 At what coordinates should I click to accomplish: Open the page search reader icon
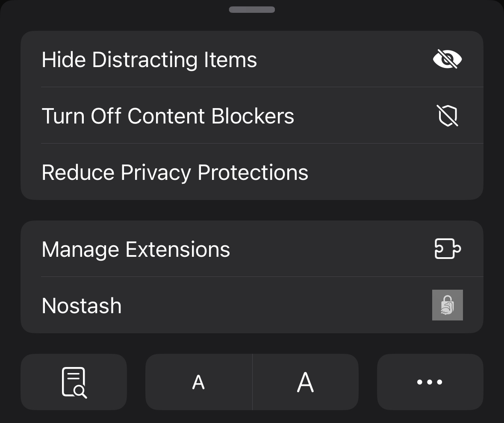pos(74,382)
